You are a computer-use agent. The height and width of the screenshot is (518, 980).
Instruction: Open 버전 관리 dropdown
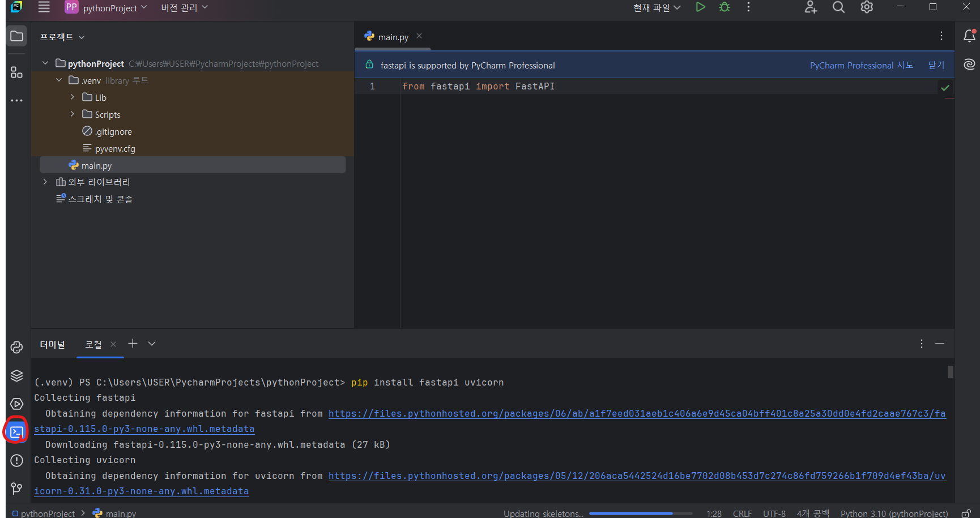184,7
